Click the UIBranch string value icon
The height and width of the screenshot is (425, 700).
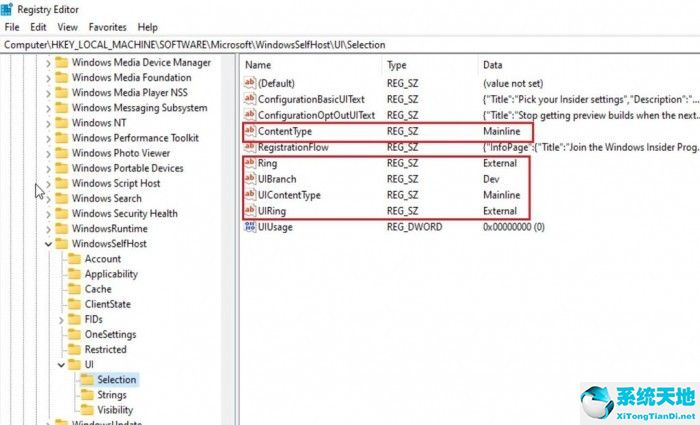pos(250,179)
